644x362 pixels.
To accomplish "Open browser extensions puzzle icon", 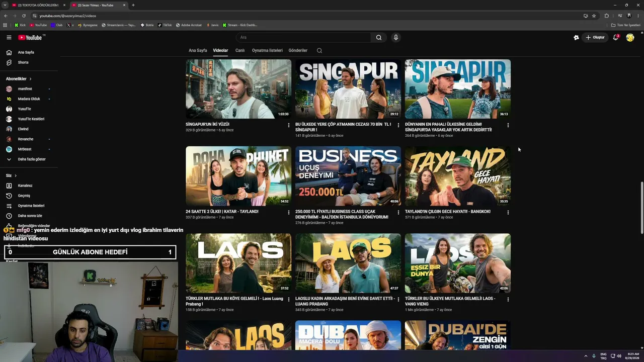I will point(607,16).
